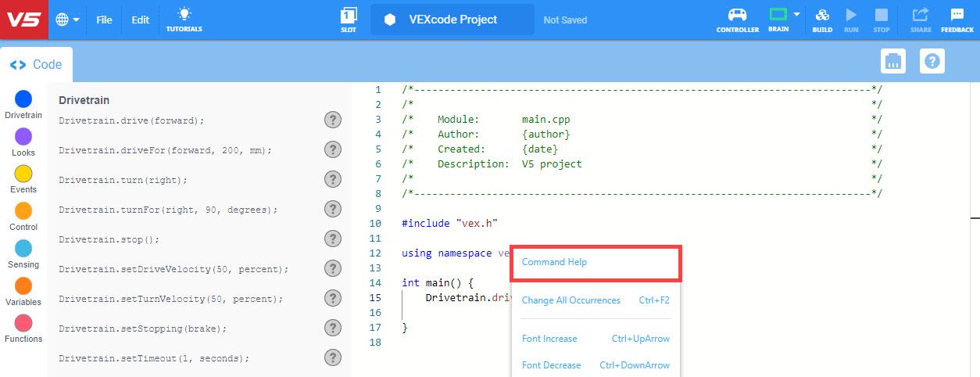Open the Feedback chat icon

click(957, 15)
